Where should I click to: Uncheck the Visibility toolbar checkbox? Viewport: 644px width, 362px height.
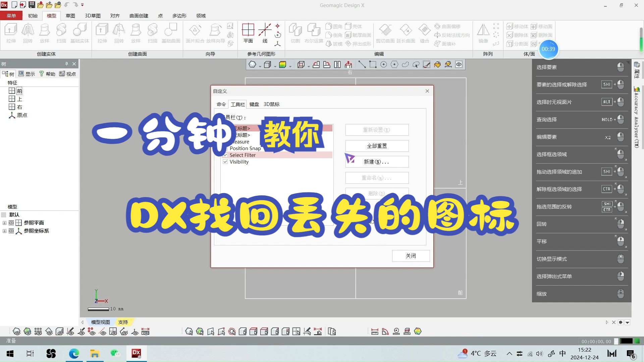point(225,162)
